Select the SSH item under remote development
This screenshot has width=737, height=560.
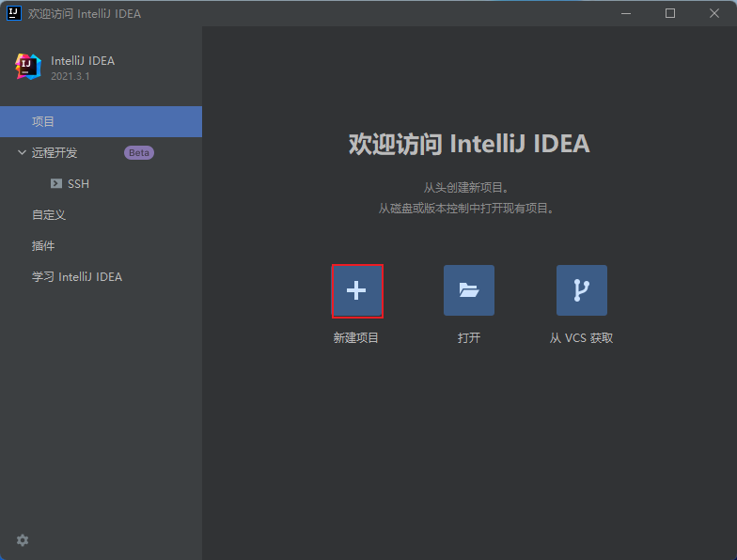point(102,184)
